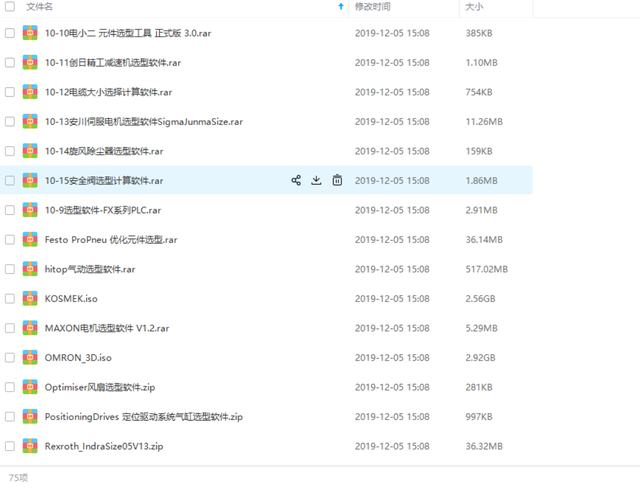The height and width of the screenshot is (489, 640).
Task: Sort by the 修改时间 column header
Action: (x=373, y=7)
